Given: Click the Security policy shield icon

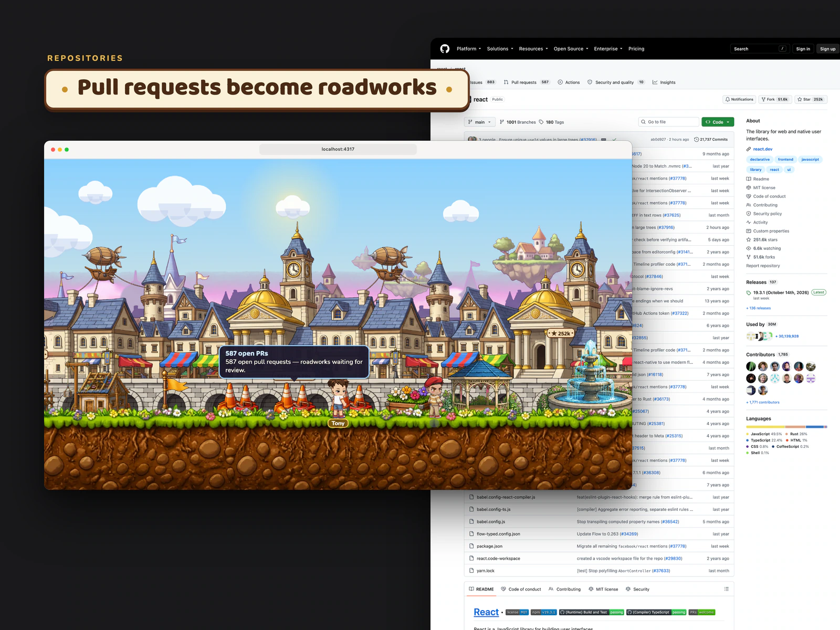Looking at the screenshot, I should (x=749, y=214).
